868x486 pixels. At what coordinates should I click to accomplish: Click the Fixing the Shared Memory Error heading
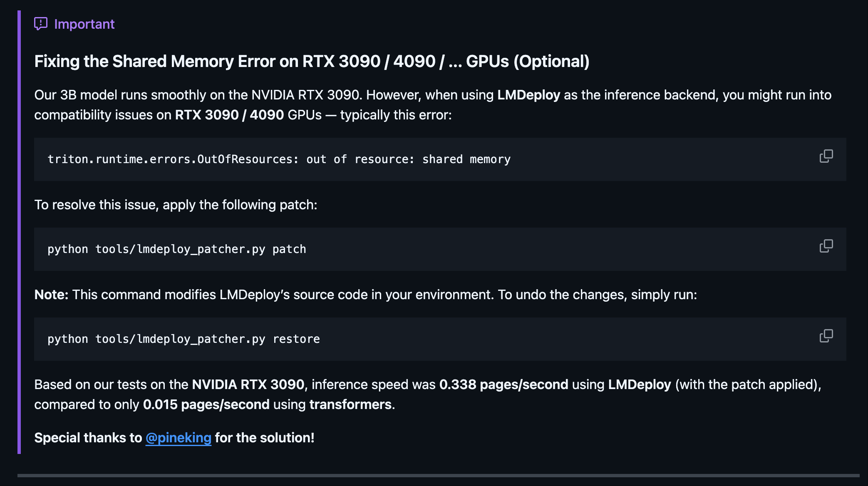pyautogui.click(x=312, y=61)
